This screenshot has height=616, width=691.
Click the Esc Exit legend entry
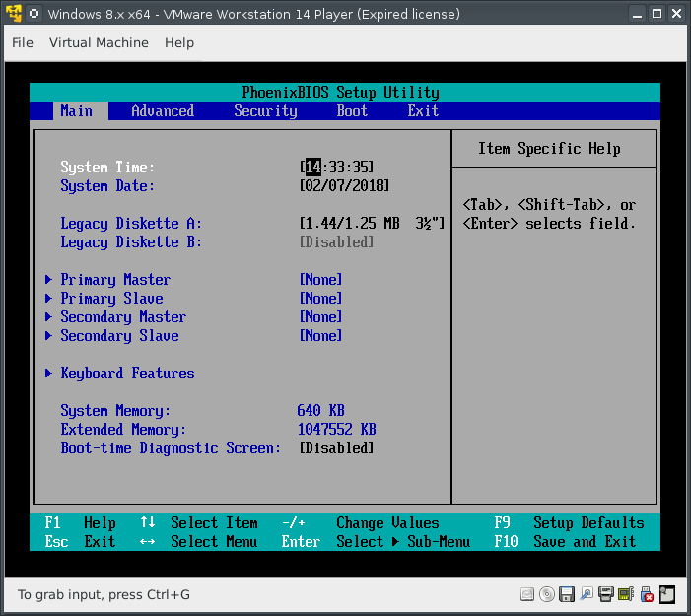pyautogui.click(x=80, y=541)
